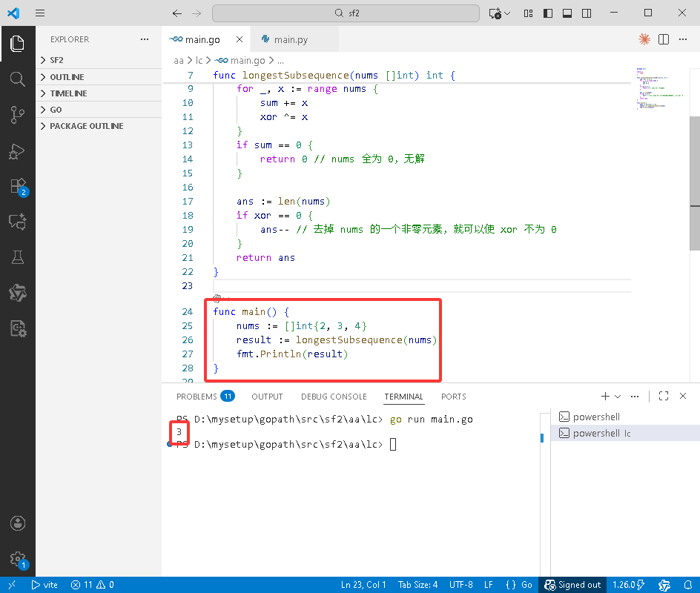The image size is (700, 593).
Task: Open the Testing flask view
Action: point(17,257)
